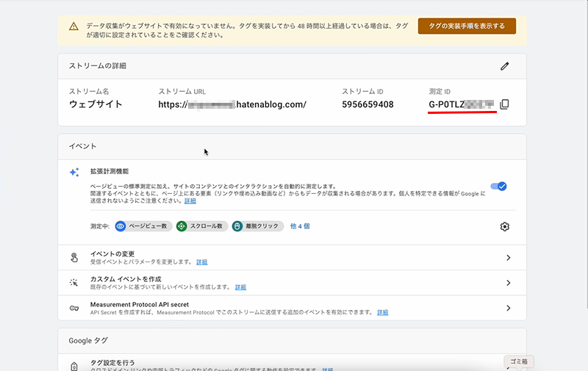The height and width of the screenshot is (371, 588).
Task: Open the 詳細 link in タグ設定を行う row
Action: tap(327, 370)
